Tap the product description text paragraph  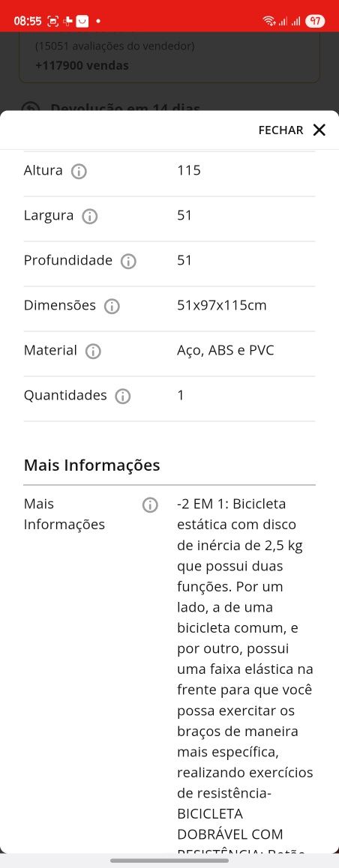click(x=244, y=675)
